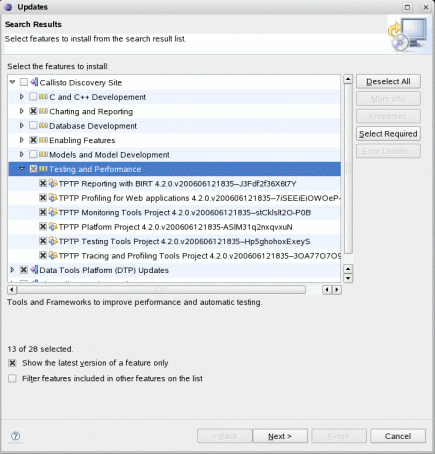The image size is (435, 454).
Task: Enable Filter features included in other features
Action: 12,378
